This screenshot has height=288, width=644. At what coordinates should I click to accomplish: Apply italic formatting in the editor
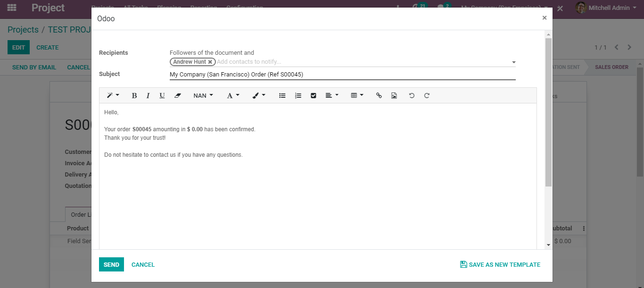click(148, 95)
